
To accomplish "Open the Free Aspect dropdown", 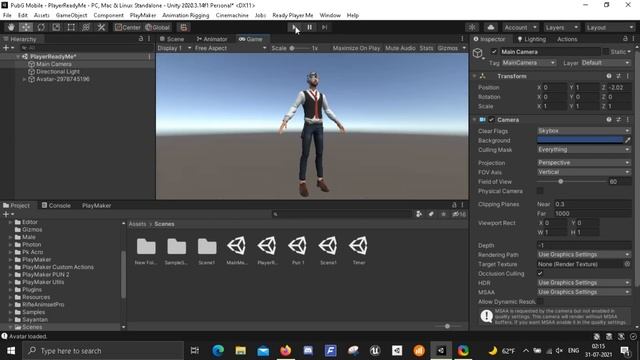I will pyautogui.click(x=230, y=48).
